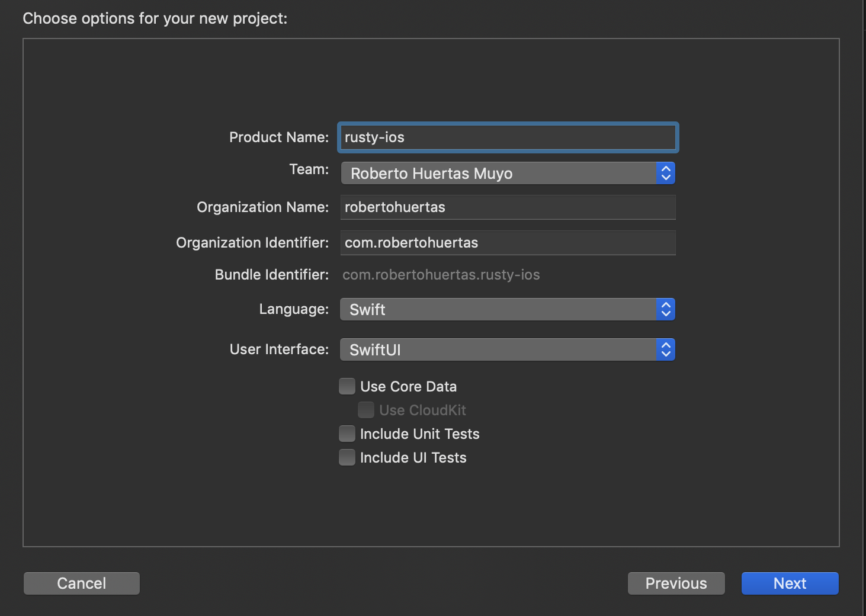866x616 pixels.
Task: Click the Use Core Data checkbox square
Action: pyautogui.click(x=347, y=386)
